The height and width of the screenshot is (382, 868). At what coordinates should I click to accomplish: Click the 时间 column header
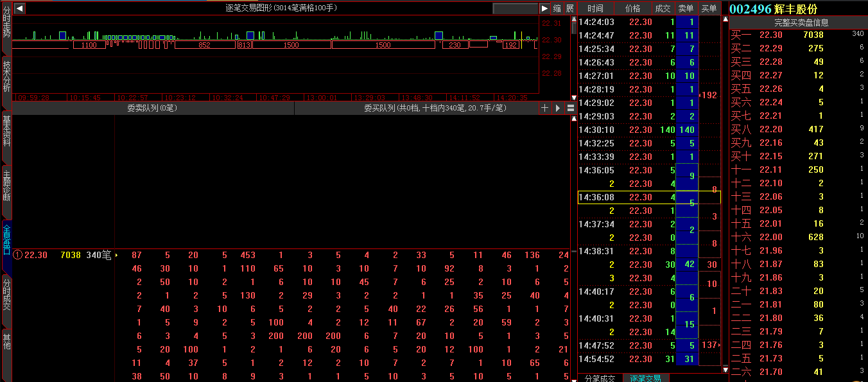click(595, 8)
